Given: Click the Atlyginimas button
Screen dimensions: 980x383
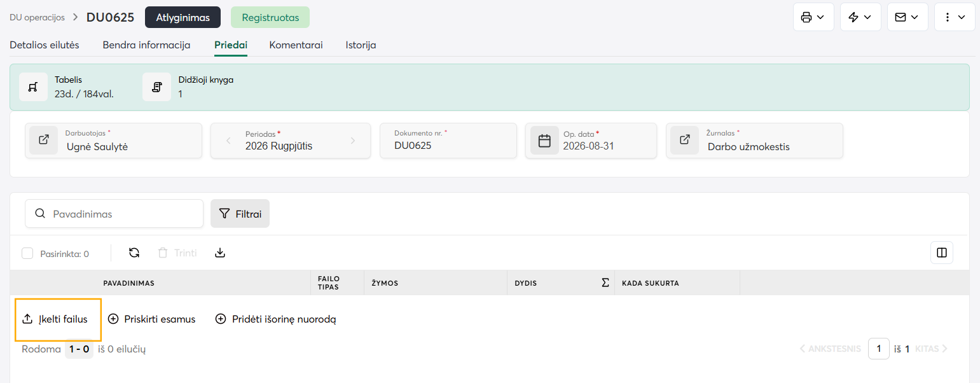Looking at the screenshot, I should pyautogui.click(x=183, y=17).
